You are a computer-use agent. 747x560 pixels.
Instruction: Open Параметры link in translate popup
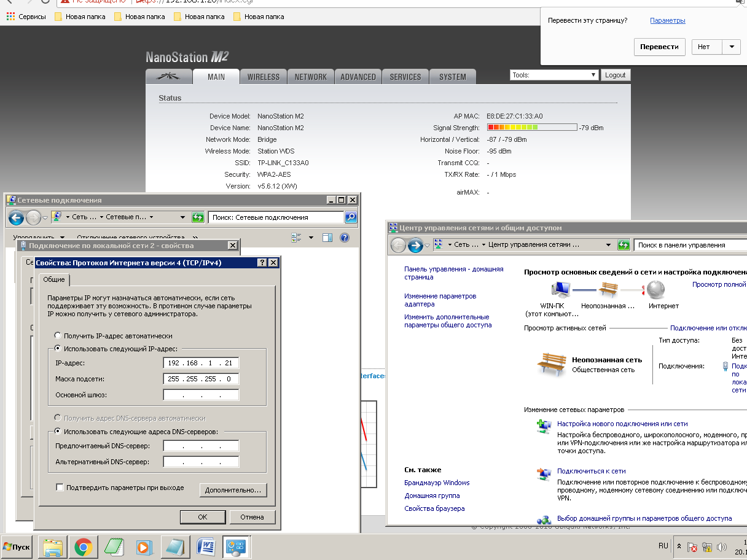pyautogui.click(x=668, y=20)
